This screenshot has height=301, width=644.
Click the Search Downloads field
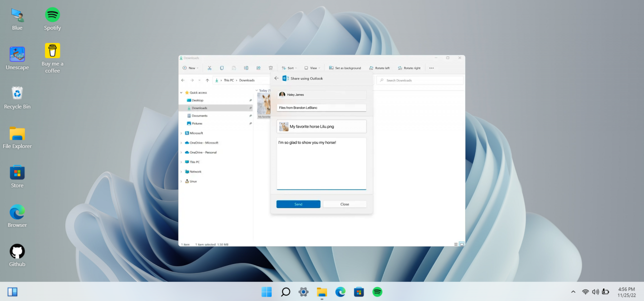tap(420, 80)
